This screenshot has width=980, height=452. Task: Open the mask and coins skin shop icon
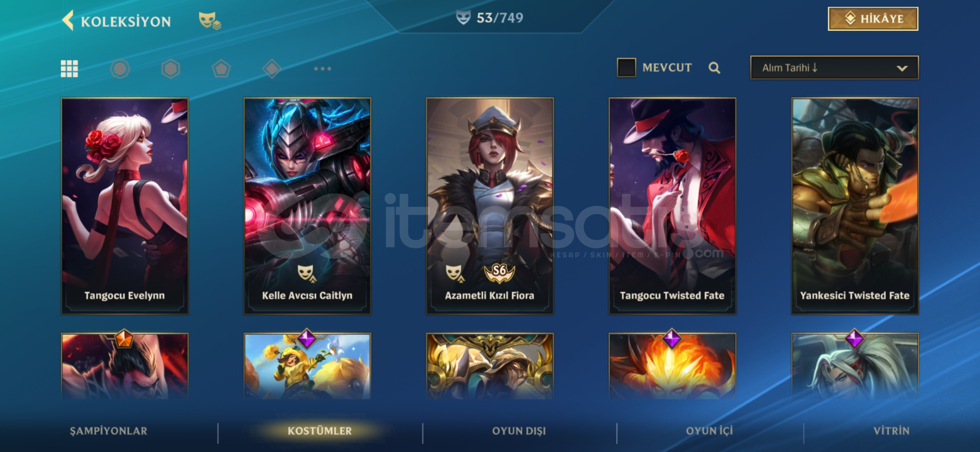click(x=210, y=21)
